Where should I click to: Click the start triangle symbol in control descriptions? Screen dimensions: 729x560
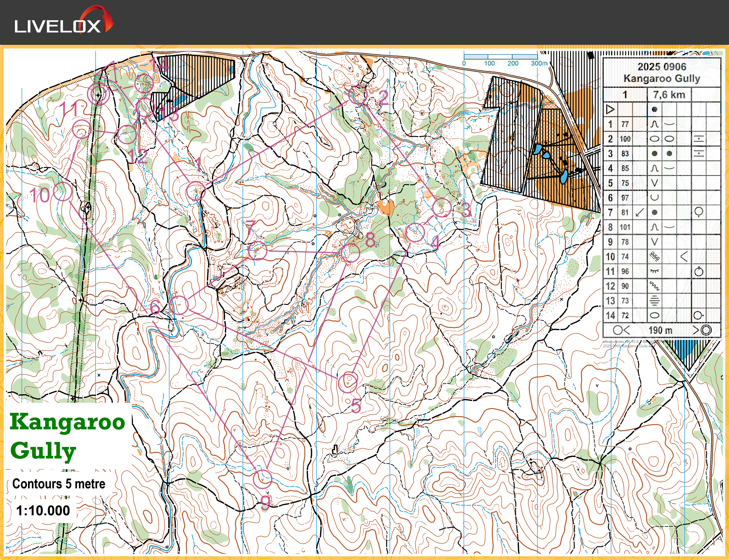tap(610, 109)
